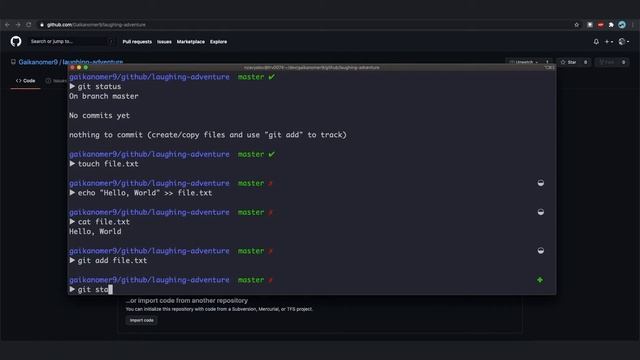The height and width of the screenshot is (360, 640).
Task: Go back with the browser back arrow
Action: tap(7, 25)
